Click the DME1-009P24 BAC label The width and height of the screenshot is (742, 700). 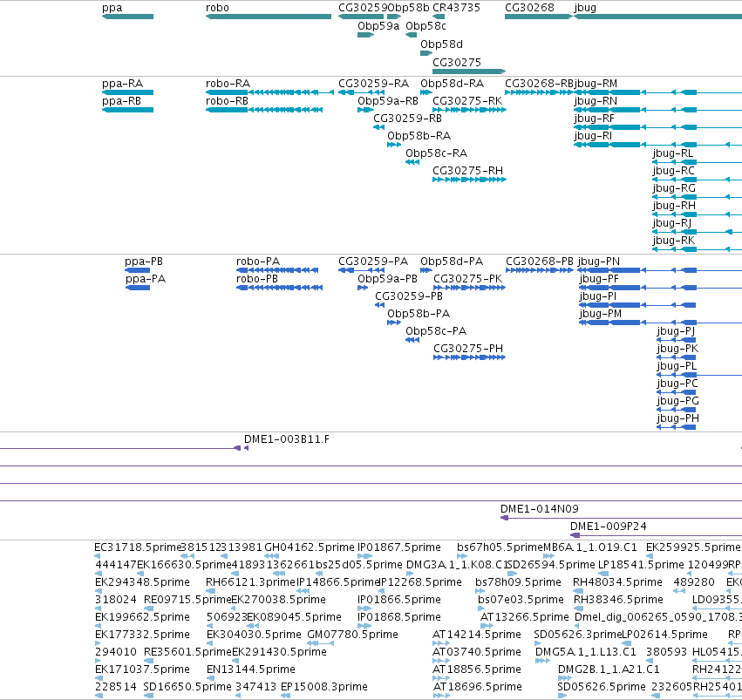click(x=608, y=527)
